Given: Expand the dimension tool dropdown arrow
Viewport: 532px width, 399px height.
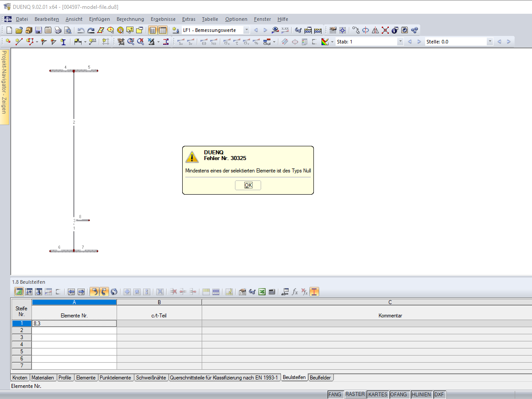Looking at the screenshot, I should pyautogui.click(x=85, y=42).
